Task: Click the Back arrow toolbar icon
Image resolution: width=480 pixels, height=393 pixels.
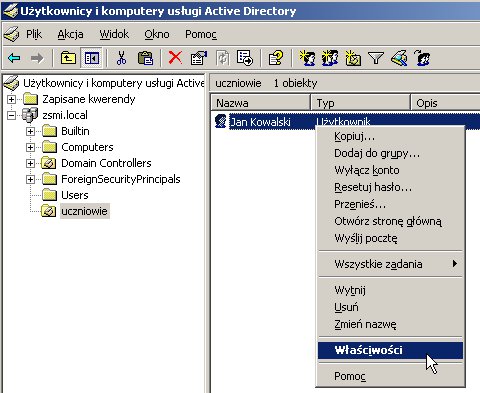Action: 14,58
